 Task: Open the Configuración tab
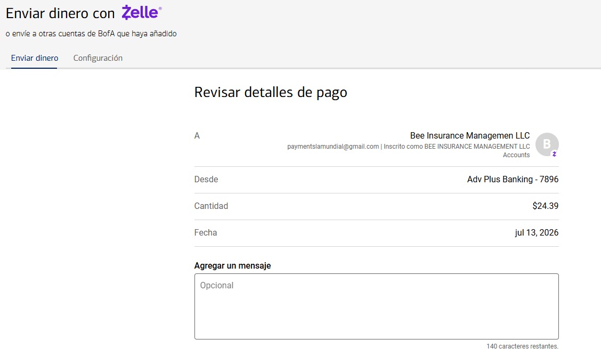pos(98,58)
